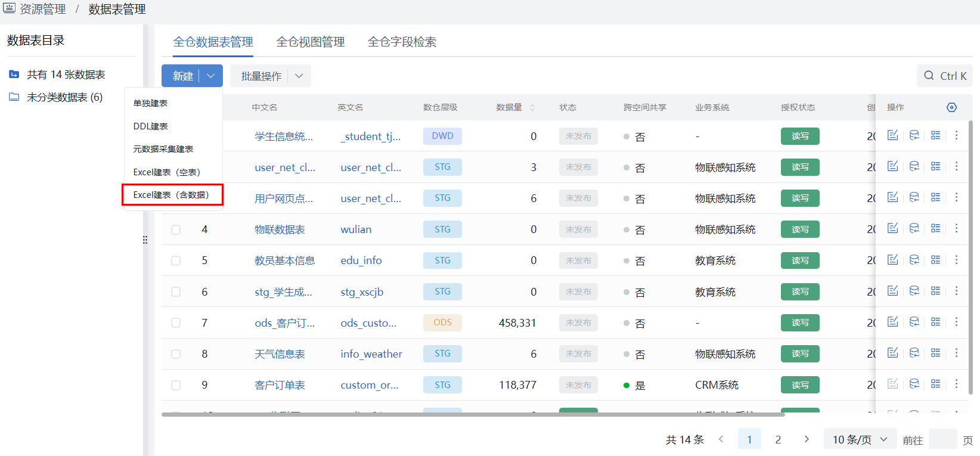The width and height of the screenshot is (980, 456).
Task: Select the 全仓数据表管理 tab
Action: tap(213, 42)
